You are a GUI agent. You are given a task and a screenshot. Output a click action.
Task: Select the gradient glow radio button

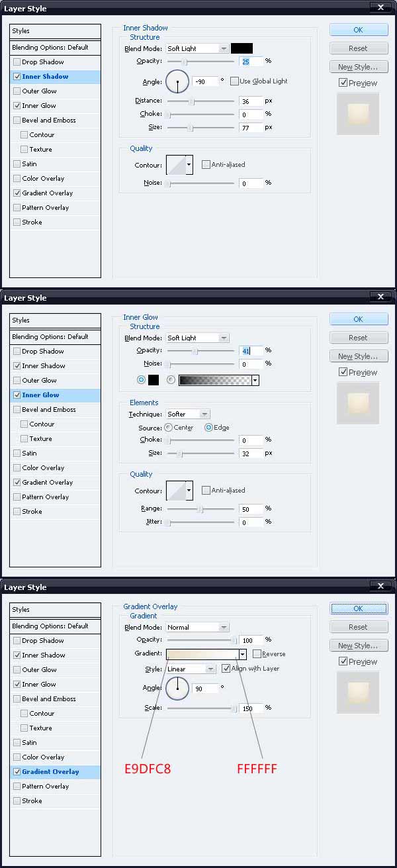pos(171,380)
